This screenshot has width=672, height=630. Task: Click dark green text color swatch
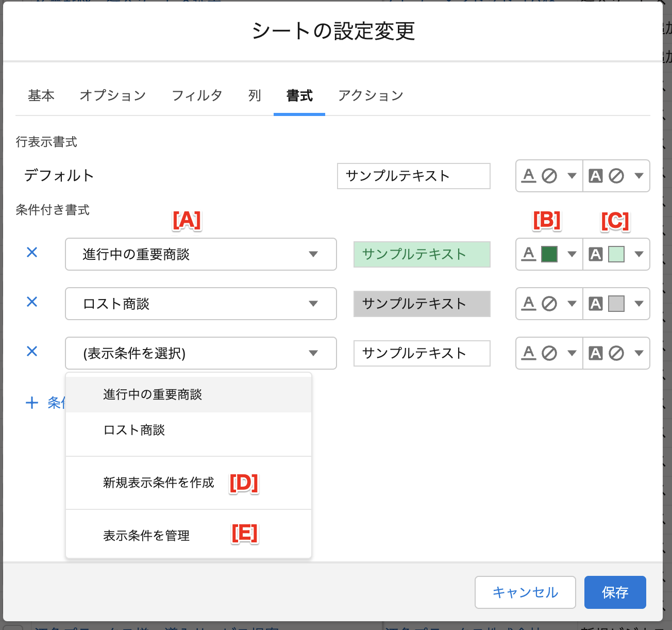(x=549, y=254)
